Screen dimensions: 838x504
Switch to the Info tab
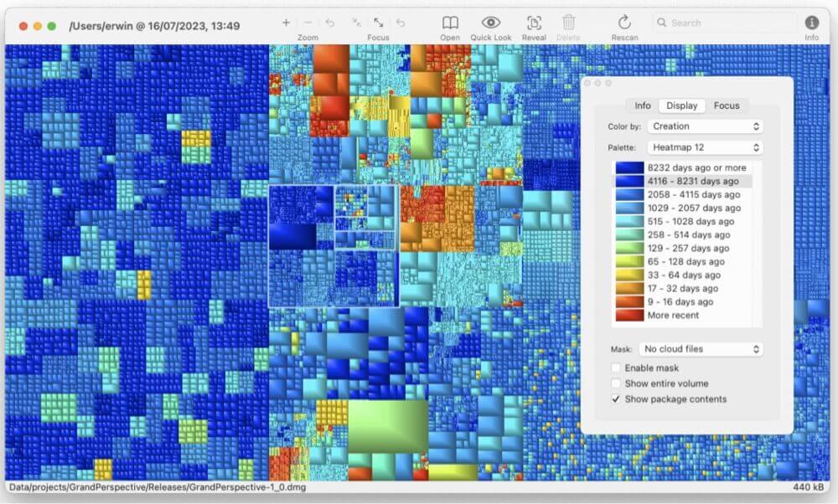pos(642,105)
